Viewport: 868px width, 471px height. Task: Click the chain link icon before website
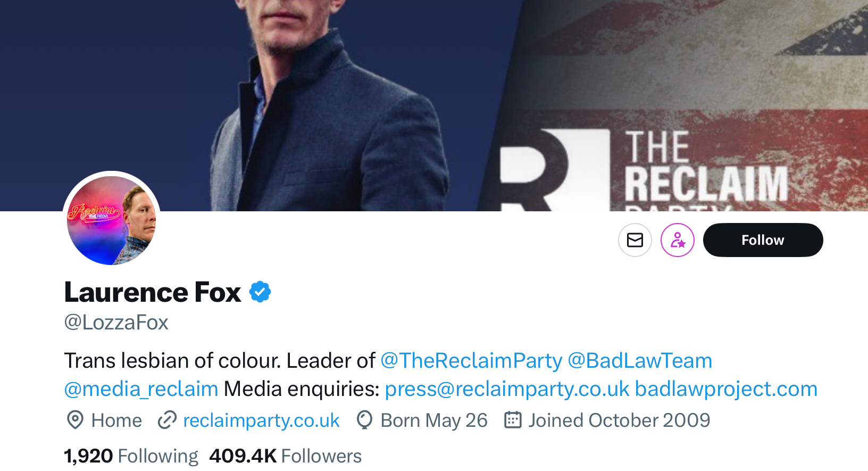tap(167, 420)
